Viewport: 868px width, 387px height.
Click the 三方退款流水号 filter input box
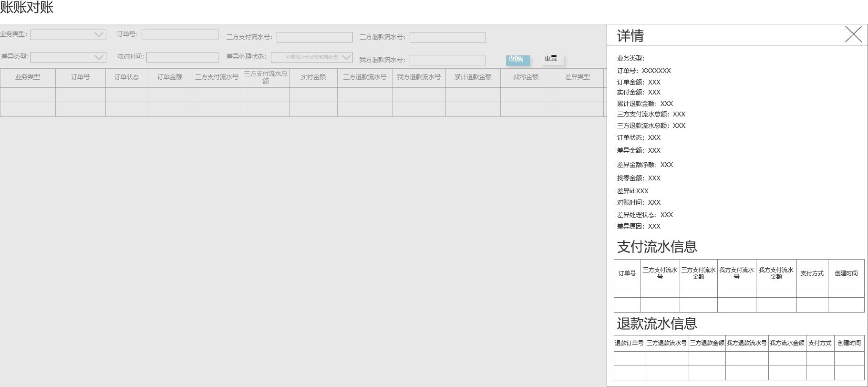[x=448, y=37]
